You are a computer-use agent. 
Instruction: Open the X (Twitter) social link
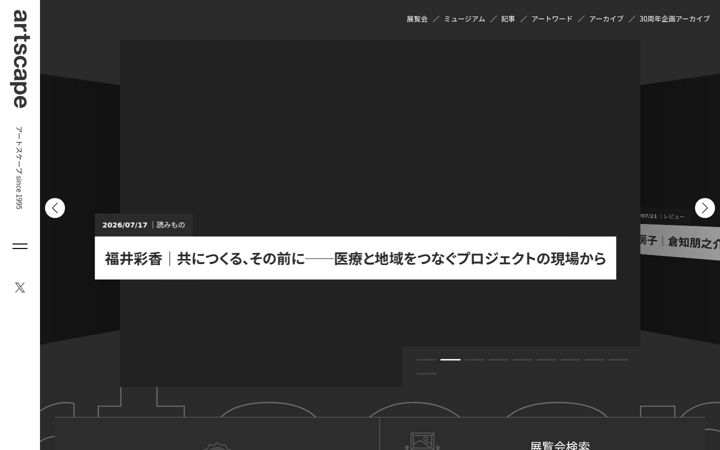click(20, 287)
